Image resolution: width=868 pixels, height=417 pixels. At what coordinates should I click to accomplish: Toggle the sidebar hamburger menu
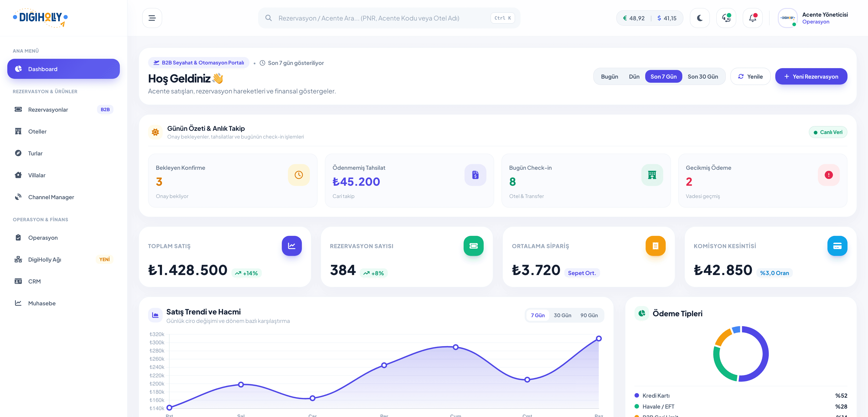(x=152, y=18)
